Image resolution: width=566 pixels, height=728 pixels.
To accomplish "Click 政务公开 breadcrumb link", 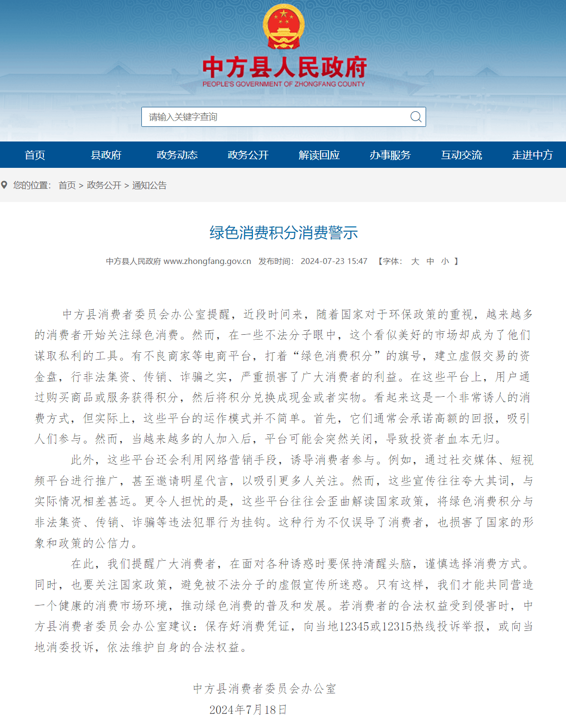I will (x=104, y=185).
